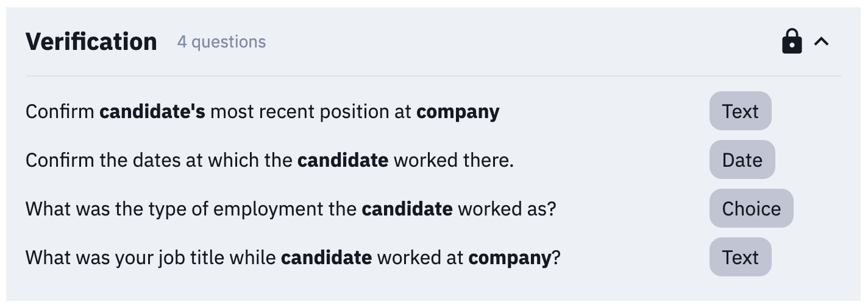Click the "4 questions" count label

click(x=221, y=42)
